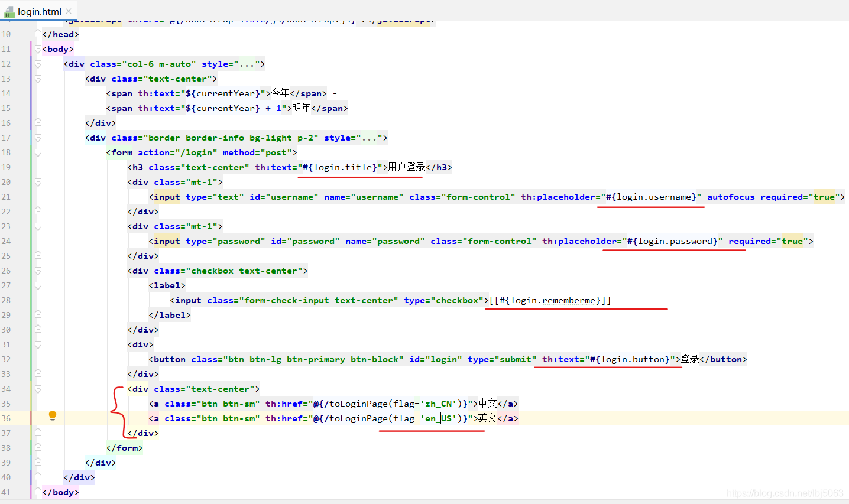Click line number 32 in the gutter
Screen dimensions: 849x504
(6, 359)
